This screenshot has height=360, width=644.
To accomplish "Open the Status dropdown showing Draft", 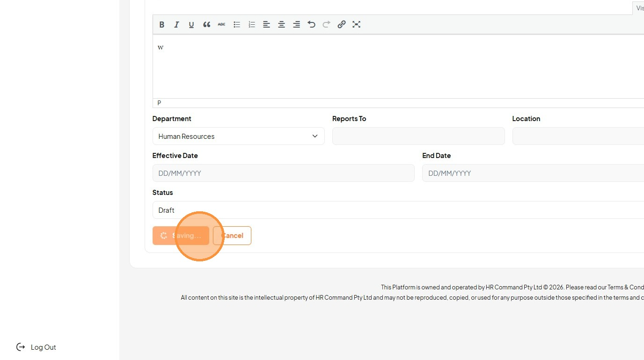I will point(398,210).
